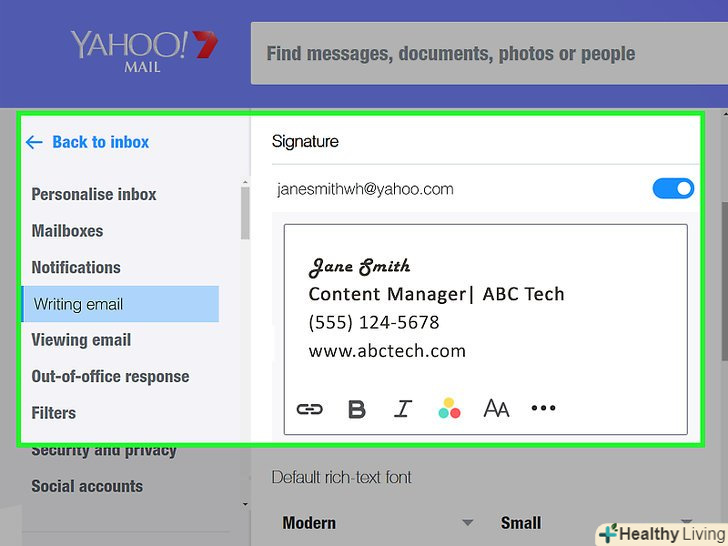Open the font size tool

point(496,408)
